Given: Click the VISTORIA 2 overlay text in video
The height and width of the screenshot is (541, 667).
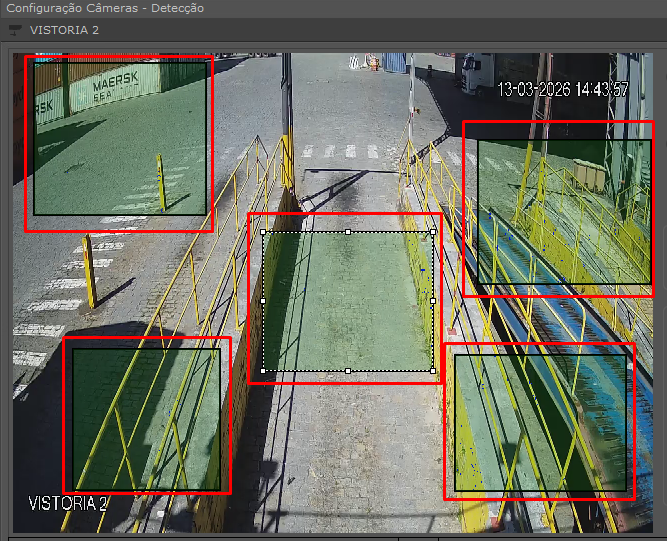Looking at the screenshot, I should pyautogui.click(x=68, y=502).
